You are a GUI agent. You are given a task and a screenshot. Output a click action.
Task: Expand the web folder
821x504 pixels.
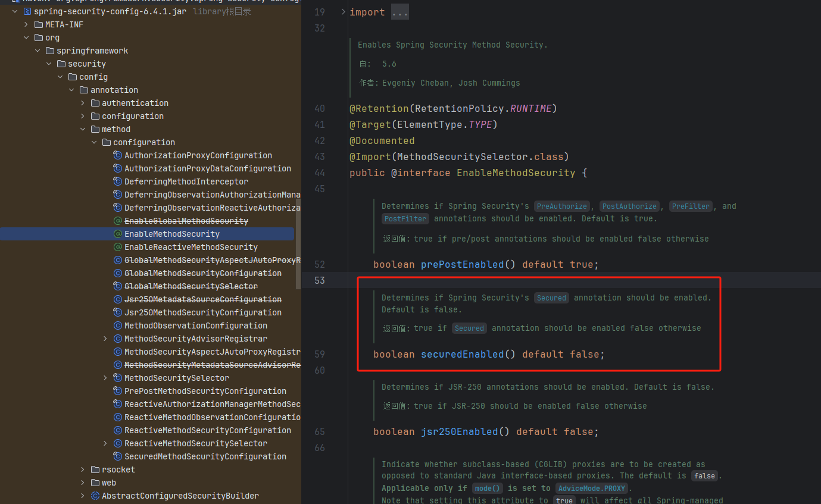point(83,483)
